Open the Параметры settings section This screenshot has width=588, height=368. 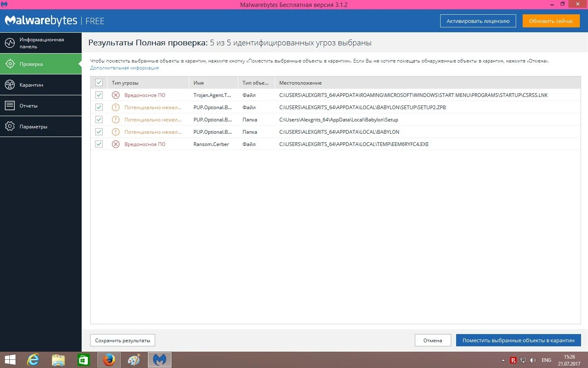pos(41,126)
